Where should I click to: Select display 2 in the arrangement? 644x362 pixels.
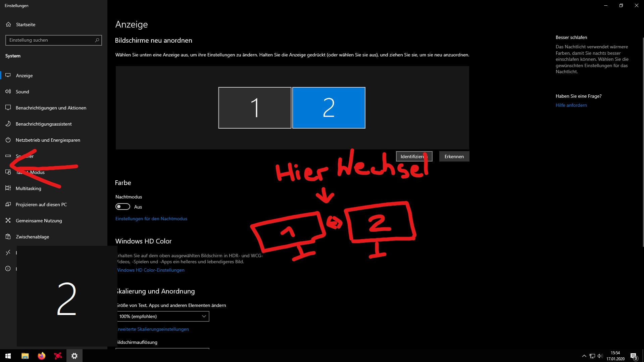pyautogui.click(x=329, y=108)
